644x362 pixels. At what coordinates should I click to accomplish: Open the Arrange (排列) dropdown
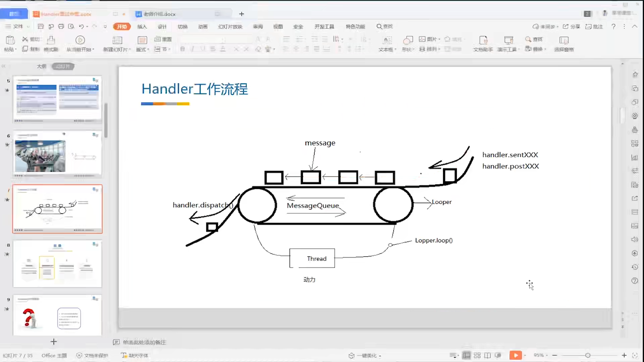click(430, 49)
